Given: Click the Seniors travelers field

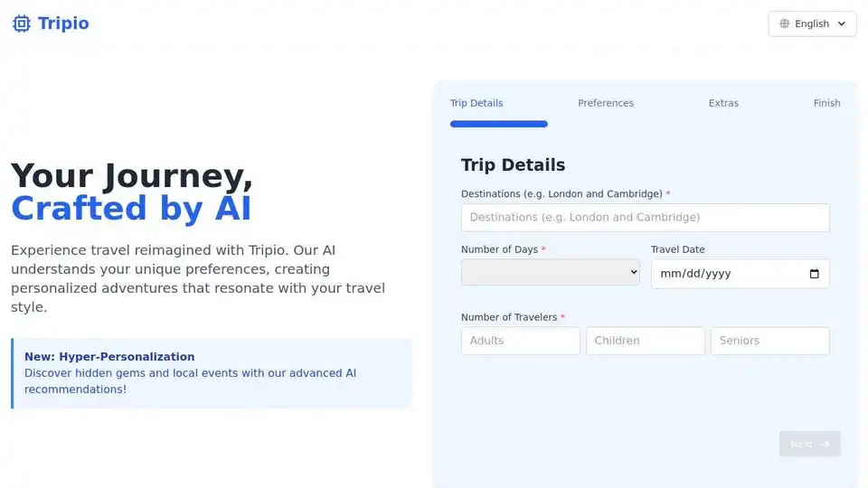Looking at the screenshot, I should (x=770, y=341).
